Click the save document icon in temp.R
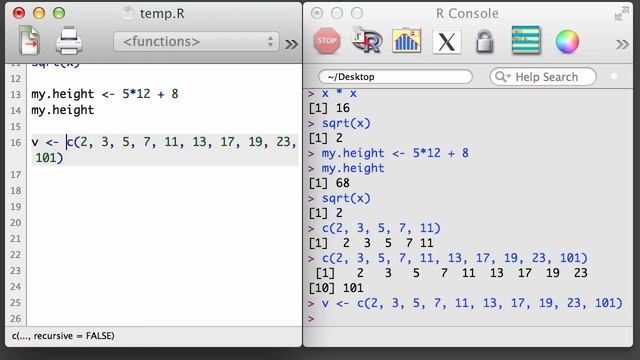This screenshot has height=360, width=640. pyautogui.click(x=29, y=41)
